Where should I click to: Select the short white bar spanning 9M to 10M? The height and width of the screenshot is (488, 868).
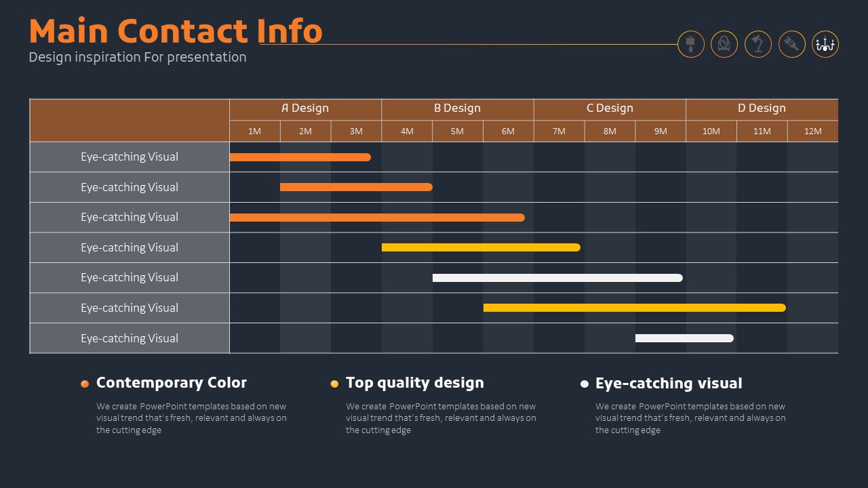pos(684,338)
